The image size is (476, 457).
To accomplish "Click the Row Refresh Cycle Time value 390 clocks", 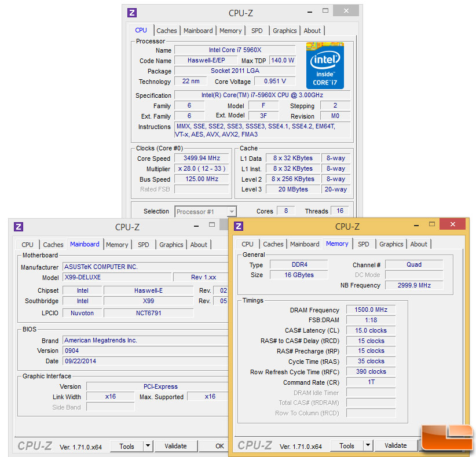I will [x=371, y=371].
